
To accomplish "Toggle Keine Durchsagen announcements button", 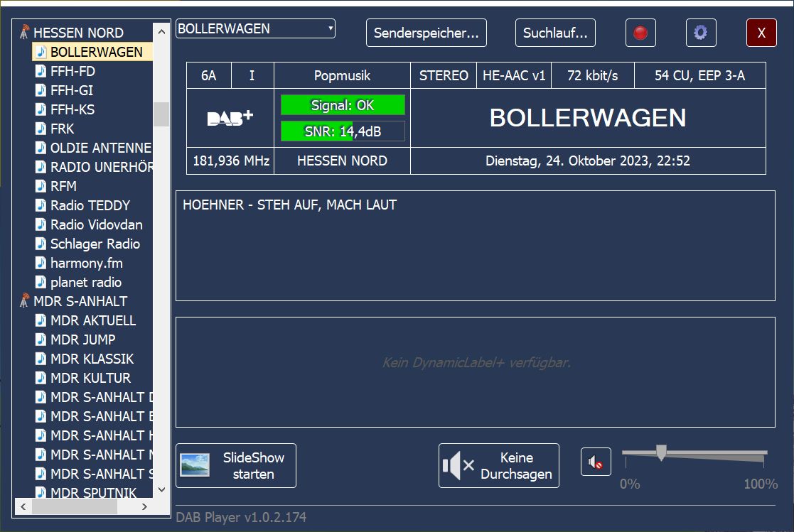I will pyautogui.click(x=499, y=466).
